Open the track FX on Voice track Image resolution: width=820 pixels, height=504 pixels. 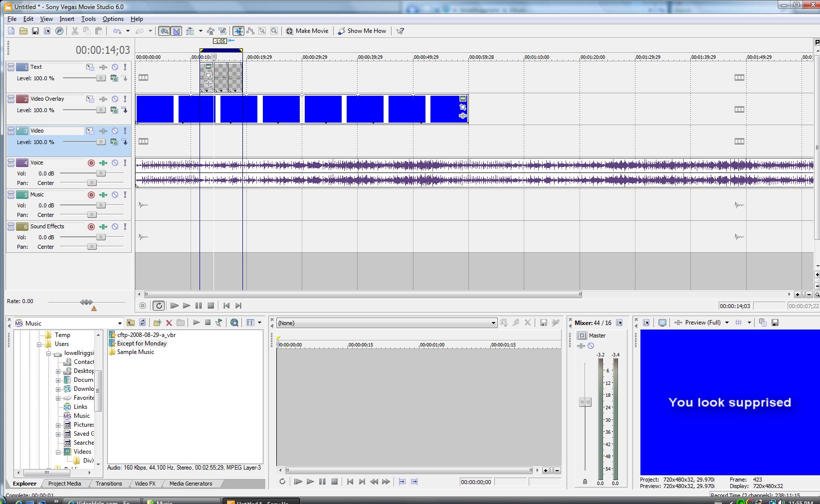tap(103, 163)
